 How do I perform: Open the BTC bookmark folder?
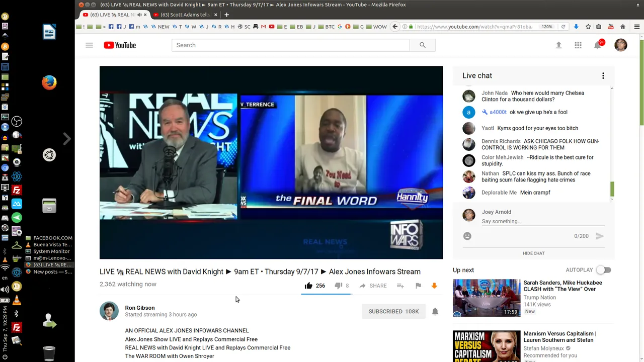(x=327, y=27)
